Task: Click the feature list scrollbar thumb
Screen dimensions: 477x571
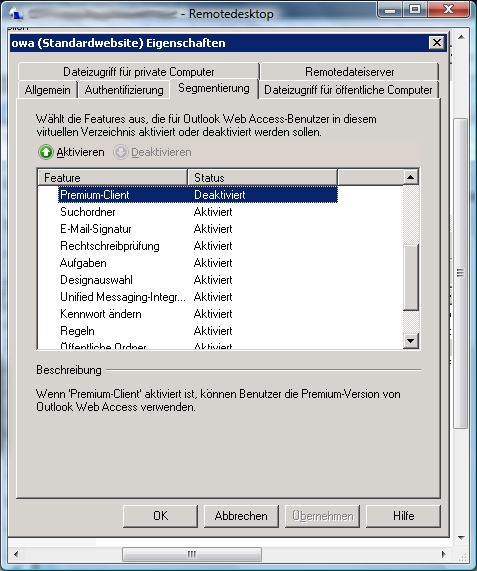Action: click(411, 277)
